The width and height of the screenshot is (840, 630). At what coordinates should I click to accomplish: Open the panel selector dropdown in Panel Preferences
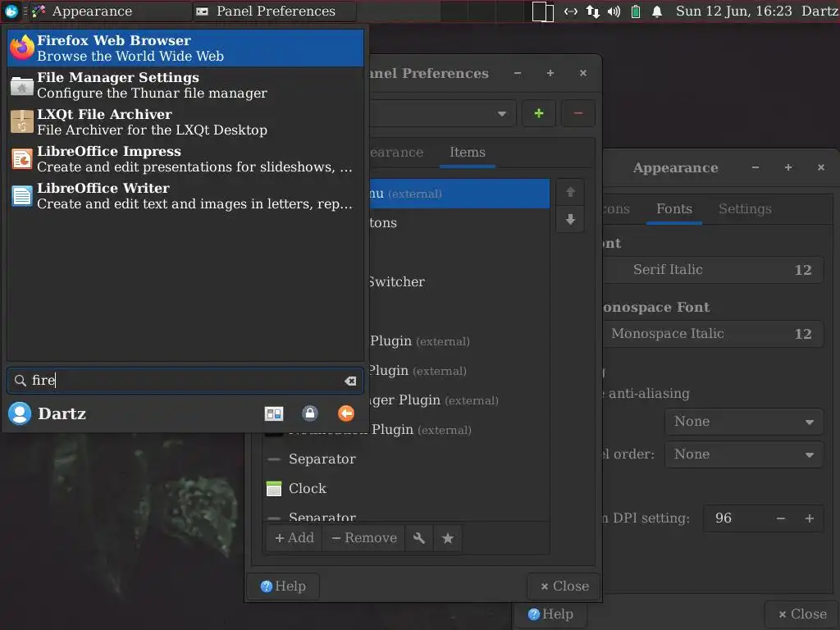coord(442,113)
